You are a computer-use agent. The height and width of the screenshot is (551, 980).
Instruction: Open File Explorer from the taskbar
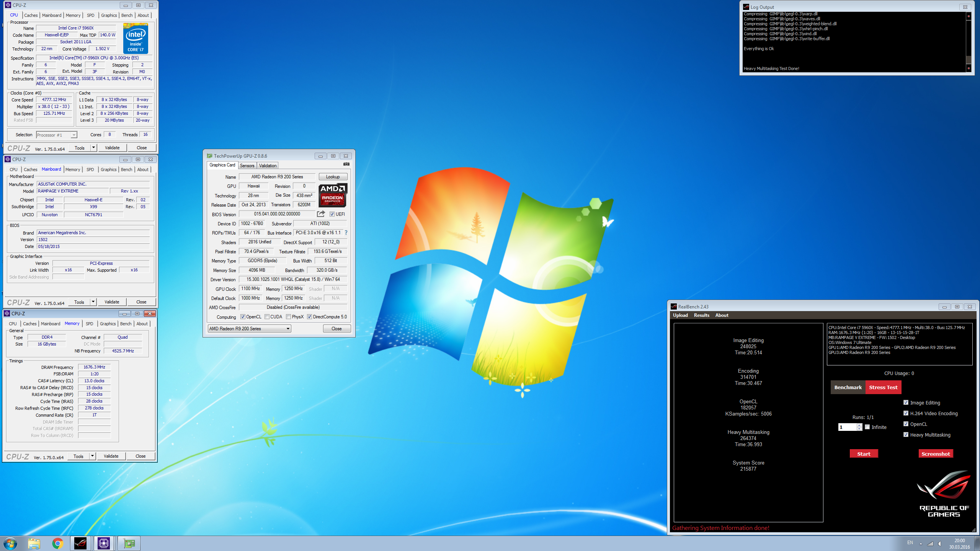click(34, 543)
